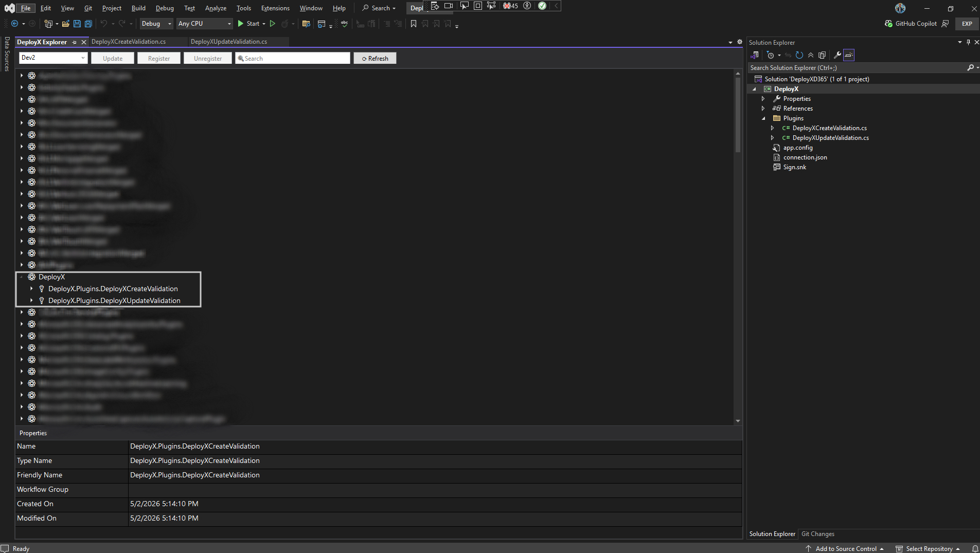This screenshot has height=553, width=980.
Task: Open the Solution Explorer window options dropdown arrow
Action: point(960,42)
